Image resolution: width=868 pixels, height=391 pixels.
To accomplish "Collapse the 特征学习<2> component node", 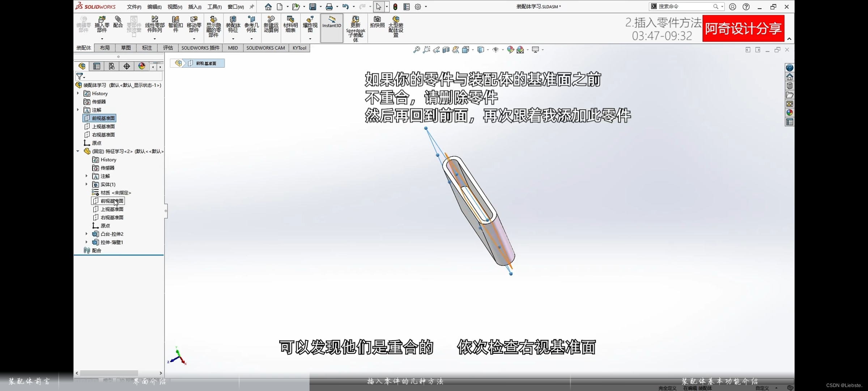I will (x=78, y=151).
